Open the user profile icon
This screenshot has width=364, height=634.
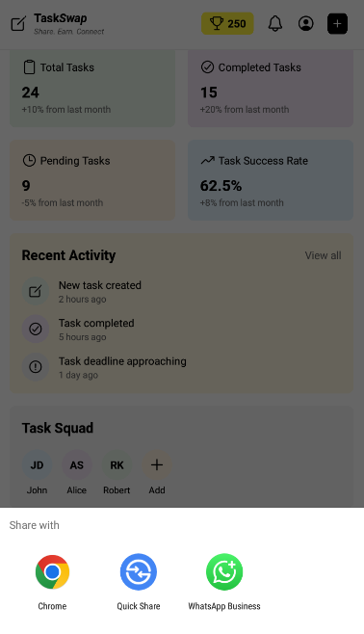tap(306, 23)
